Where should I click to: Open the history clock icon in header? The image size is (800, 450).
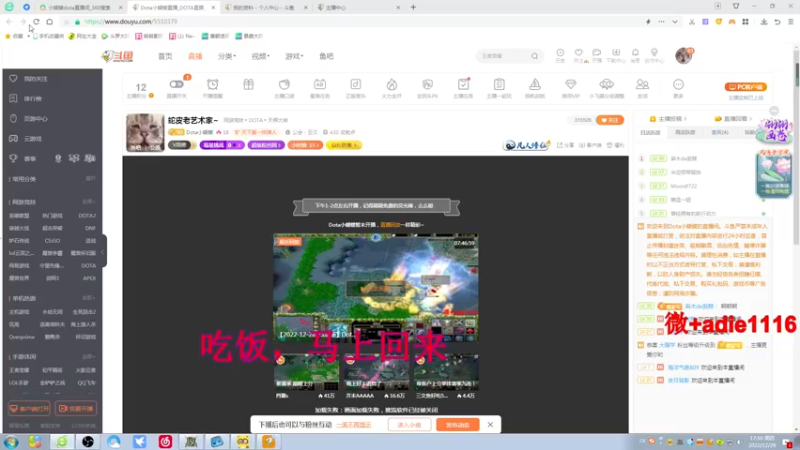560,53
